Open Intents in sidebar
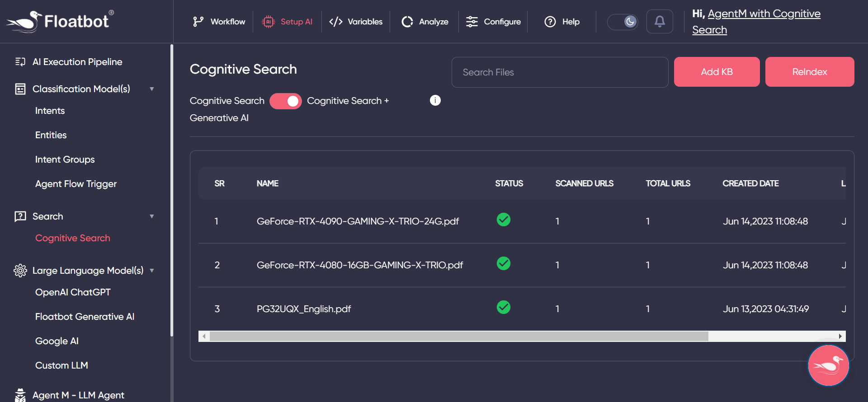868x402 pixels. coord(50,111)
